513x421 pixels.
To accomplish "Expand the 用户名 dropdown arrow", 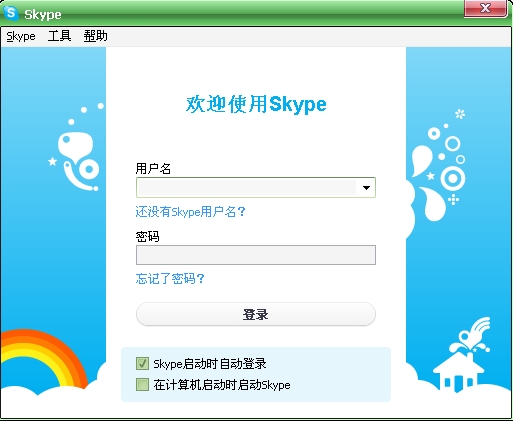I will pos(366,188).
